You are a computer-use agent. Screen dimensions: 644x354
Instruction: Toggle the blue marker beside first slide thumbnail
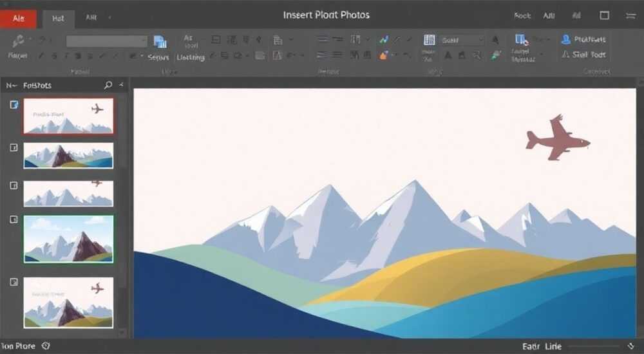coord(14,105)
